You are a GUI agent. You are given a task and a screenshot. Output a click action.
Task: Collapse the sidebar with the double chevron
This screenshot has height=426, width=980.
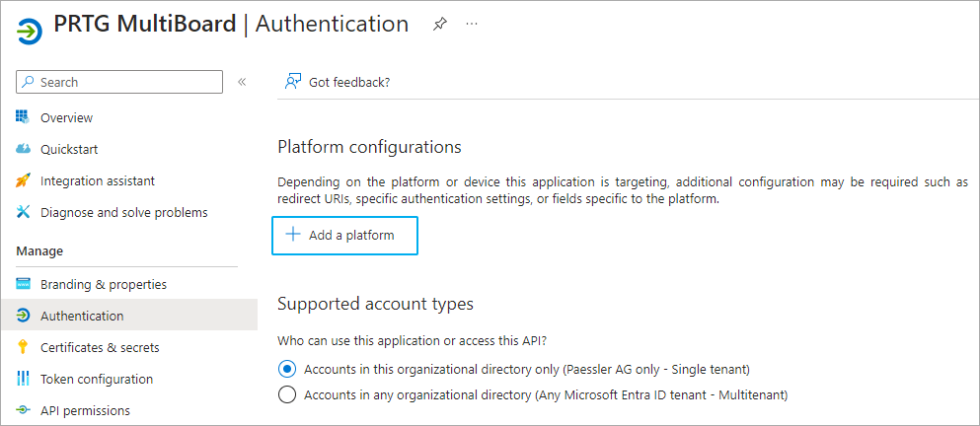click(x=242, y=82)
